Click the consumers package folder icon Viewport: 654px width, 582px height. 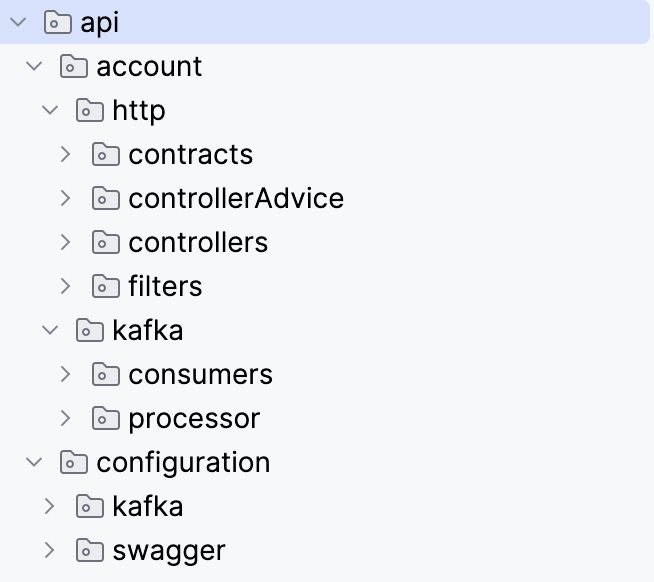coord(106,375)
